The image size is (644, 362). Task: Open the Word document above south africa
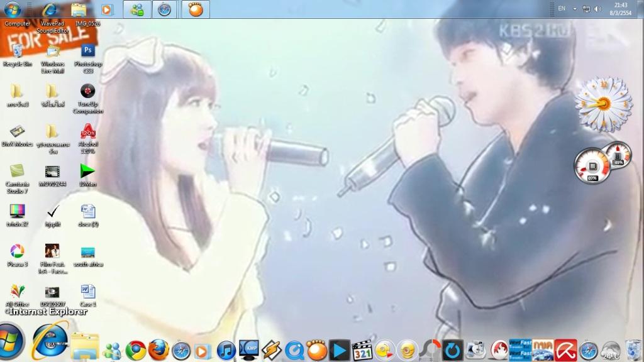[x=88, y=216]
